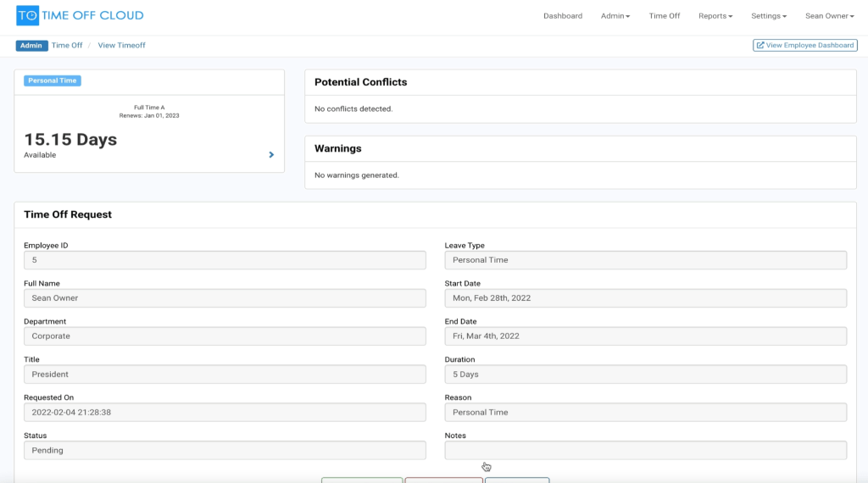Select Time Off in the top navigation
Viewport: 868px width, 483px height.
tap(665, 16)
